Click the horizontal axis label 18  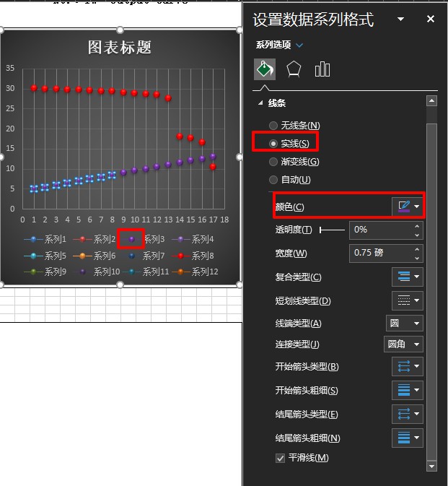tap(224, 220)
